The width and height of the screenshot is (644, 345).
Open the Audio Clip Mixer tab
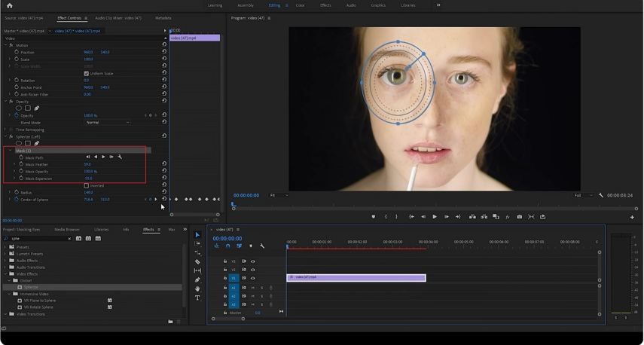click(x=118, y=18)
